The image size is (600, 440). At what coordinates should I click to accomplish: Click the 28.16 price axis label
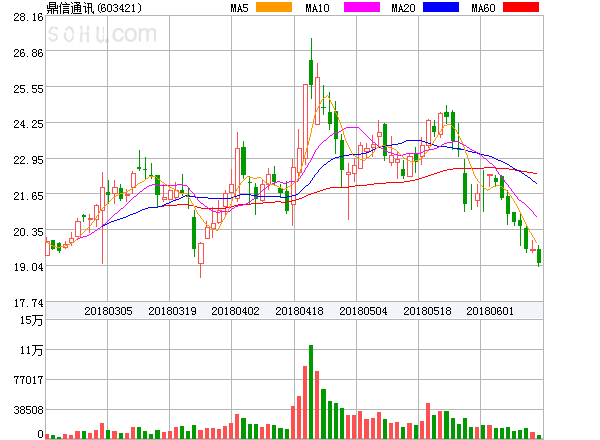(28, 17)
